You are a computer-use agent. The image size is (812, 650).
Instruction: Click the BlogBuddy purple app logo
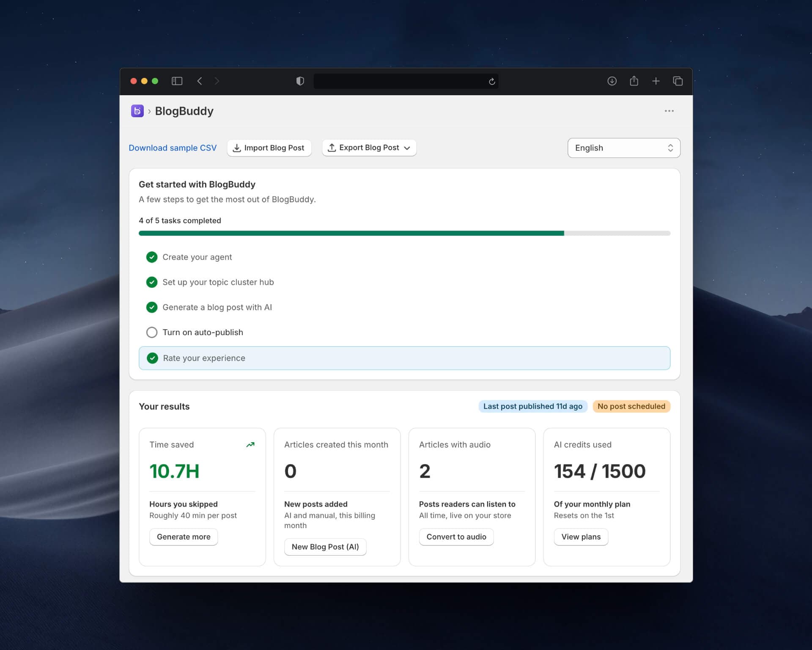click(137, 111)
